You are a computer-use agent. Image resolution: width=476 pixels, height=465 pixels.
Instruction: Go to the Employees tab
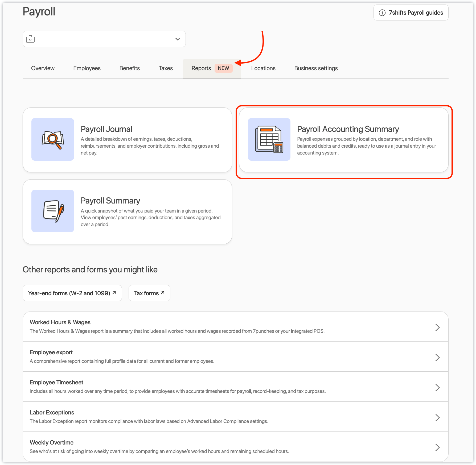87,68
